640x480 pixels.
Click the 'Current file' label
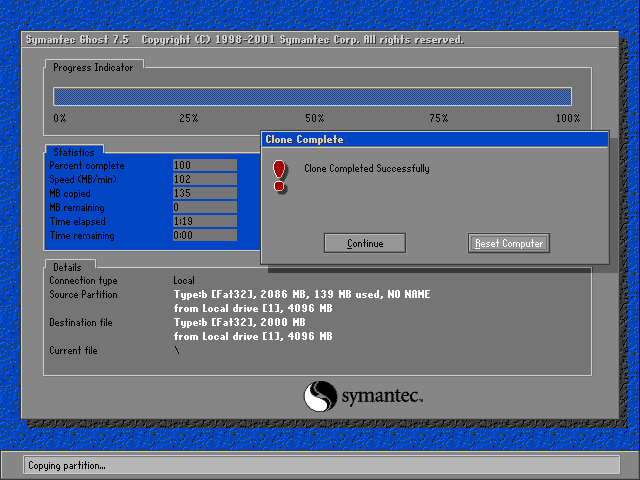[x=73, y=351]
